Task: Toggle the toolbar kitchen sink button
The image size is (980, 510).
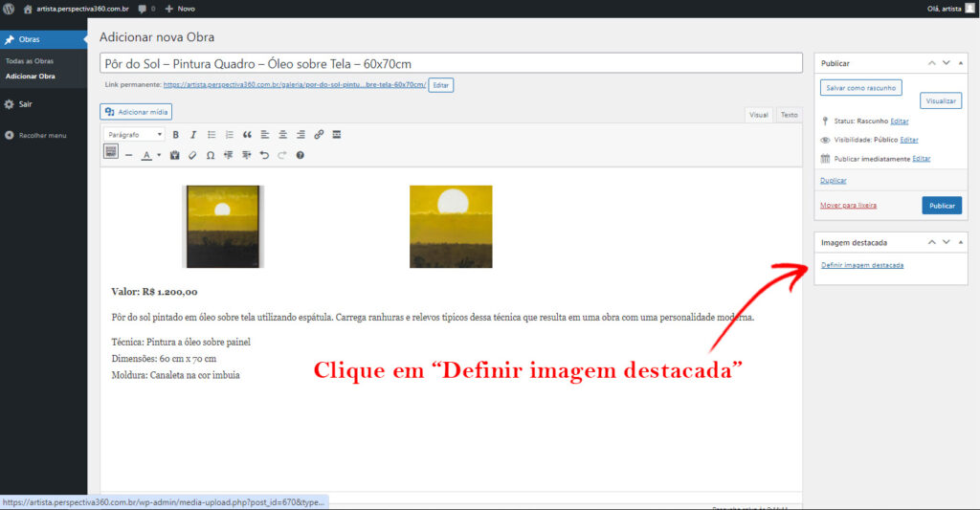Action: (x=111, y=152)
